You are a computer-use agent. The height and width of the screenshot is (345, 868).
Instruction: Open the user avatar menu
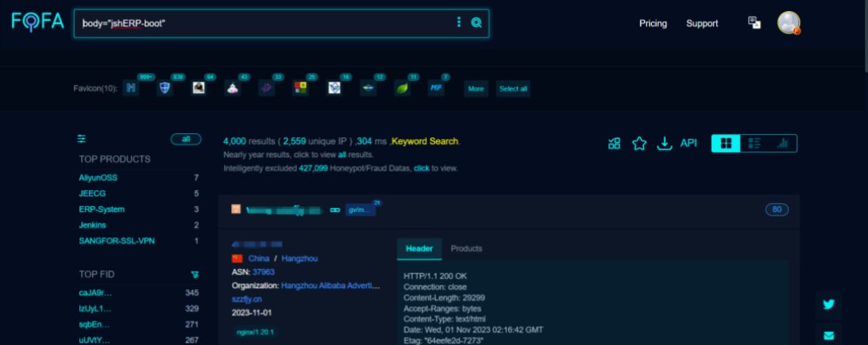(789, 23)
